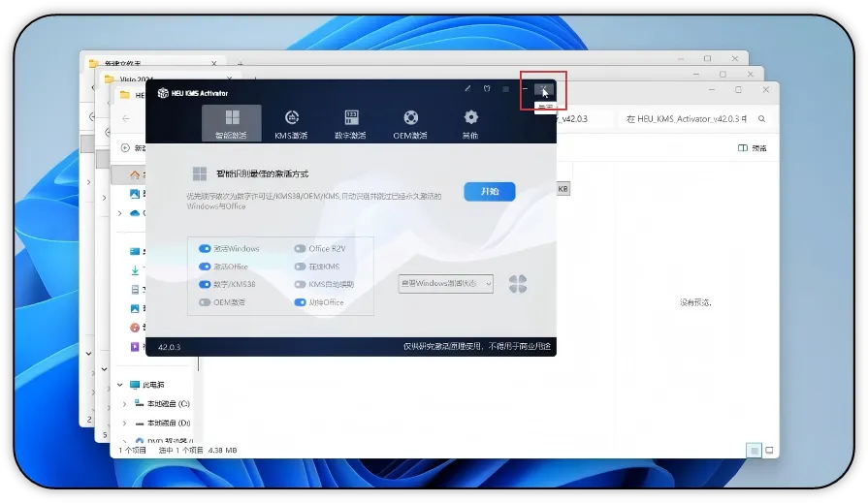Image resolution: width=868 pixels, height=503 pixels.
Task: Toggle the enabled Office switch under KMS自动续期
Action: tap(300, 302)
